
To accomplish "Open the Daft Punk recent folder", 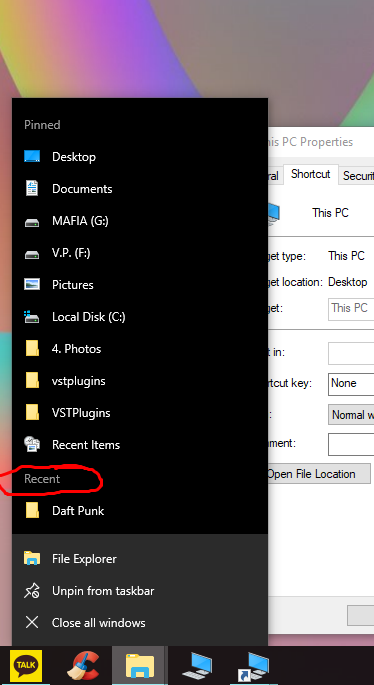I will 140,510.
